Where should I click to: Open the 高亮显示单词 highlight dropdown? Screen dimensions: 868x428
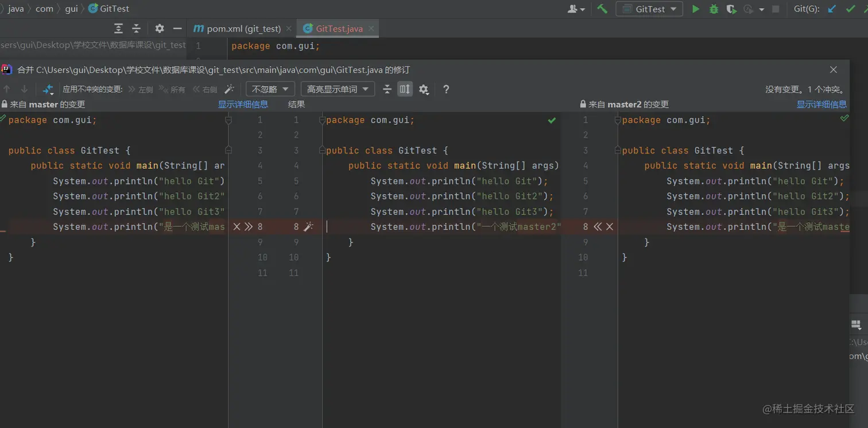point(338,89)
